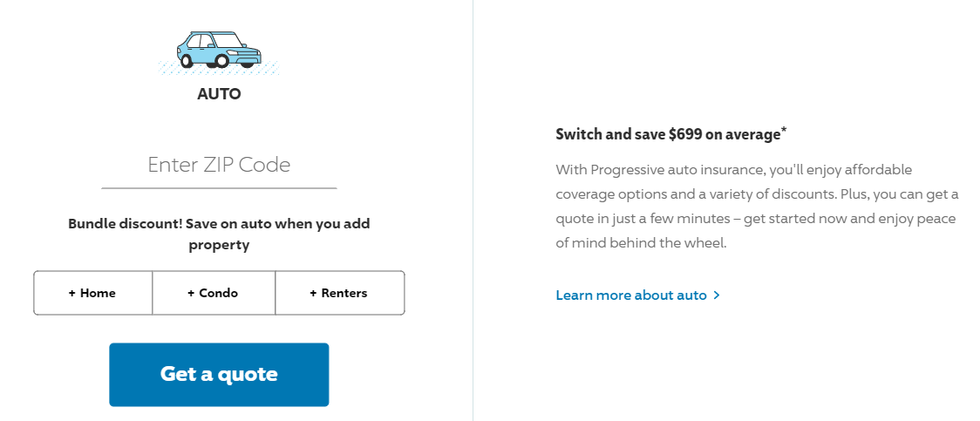
Task: Toggle the + Condo bundle option
Action: pyautogui.click(x=214, y=293)
